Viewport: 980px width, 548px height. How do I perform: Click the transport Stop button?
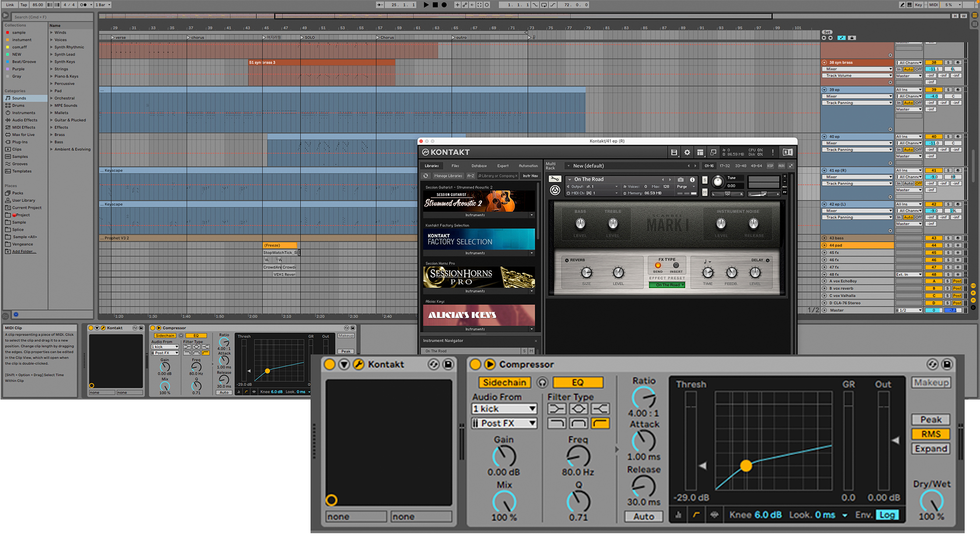click(435, 5)
